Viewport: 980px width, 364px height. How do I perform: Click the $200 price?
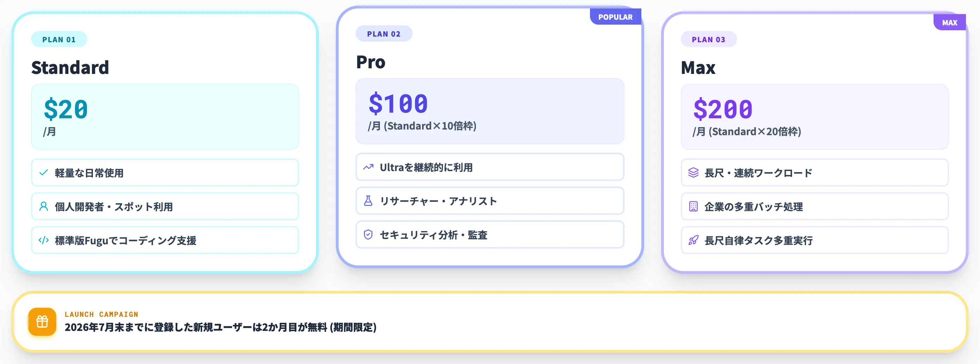pos(723,109)
